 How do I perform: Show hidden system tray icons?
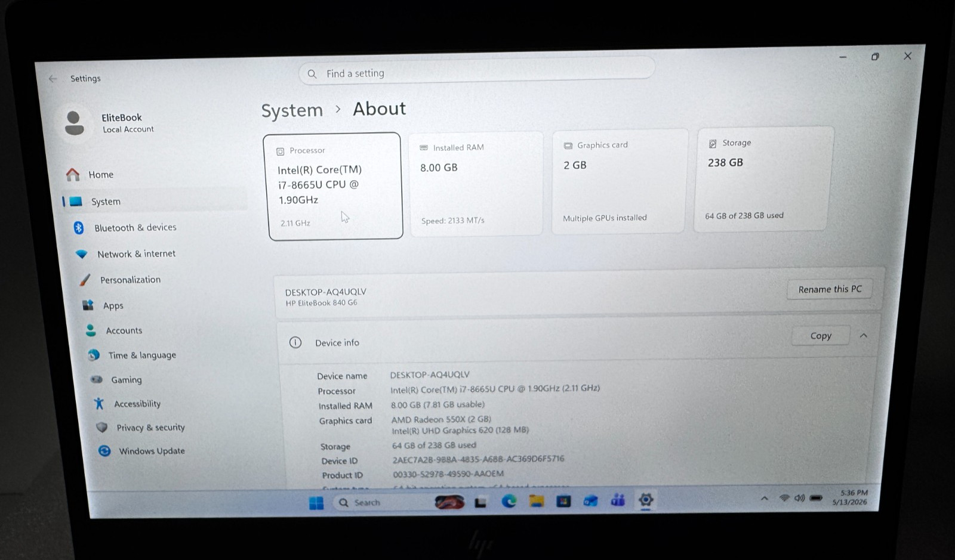click(x=765, y=498)
